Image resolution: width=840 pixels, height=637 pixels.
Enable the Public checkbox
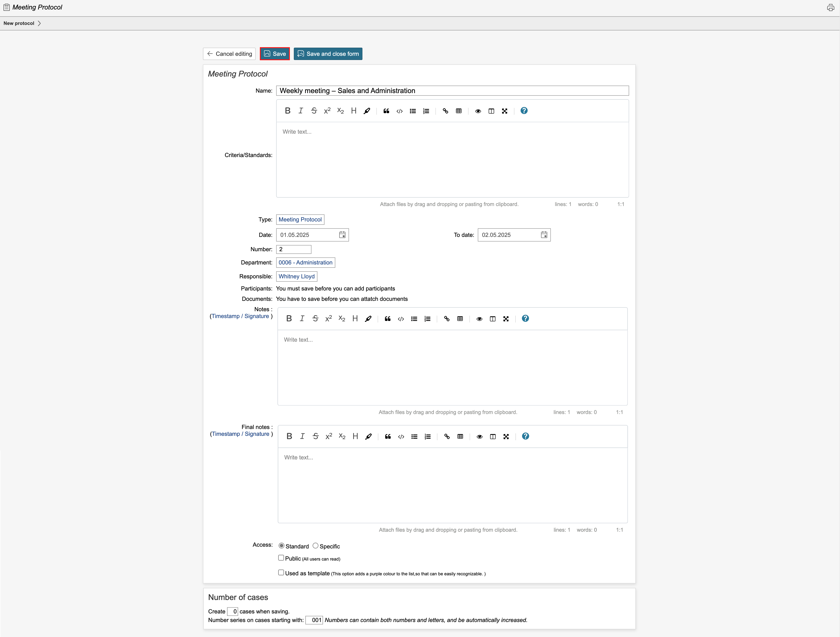pos(281,558)
